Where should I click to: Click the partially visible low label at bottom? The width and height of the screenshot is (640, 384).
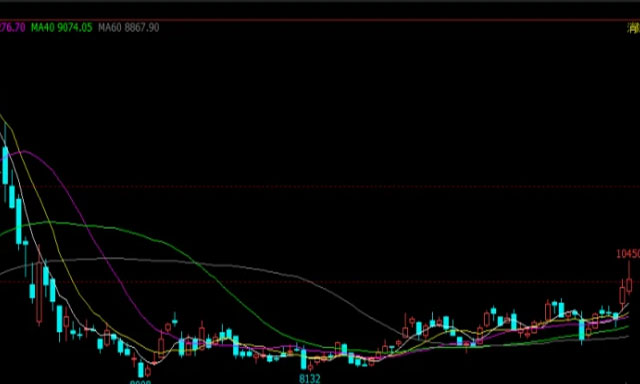(x=140, y=382)
